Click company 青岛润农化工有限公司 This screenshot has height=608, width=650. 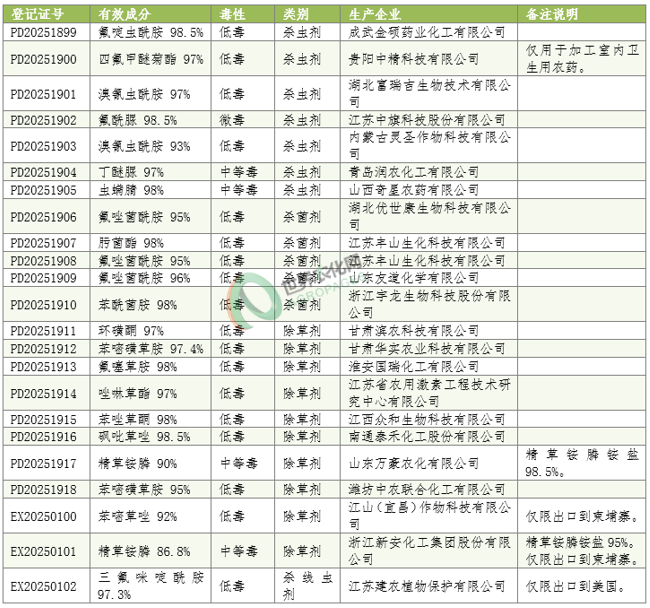(x=414, y=172)
